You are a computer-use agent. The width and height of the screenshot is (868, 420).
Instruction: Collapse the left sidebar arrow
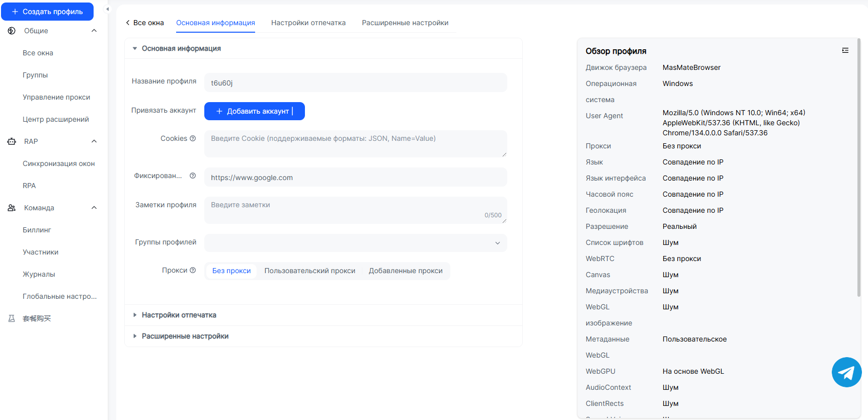pos(107,9)
